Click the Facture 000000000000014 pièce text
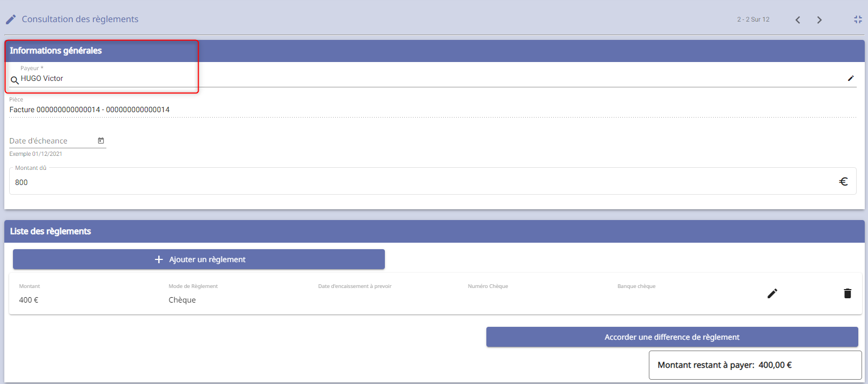The height and width of the screenshot is (384, 868). click(90, 109)
